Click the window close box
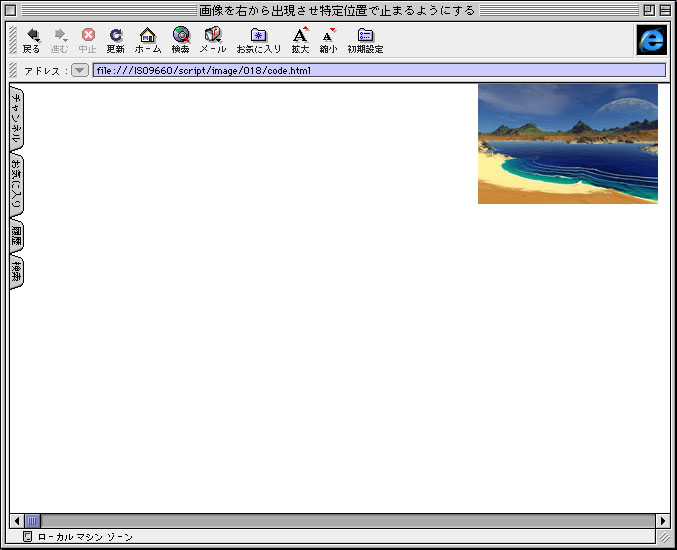 point(10,10)
